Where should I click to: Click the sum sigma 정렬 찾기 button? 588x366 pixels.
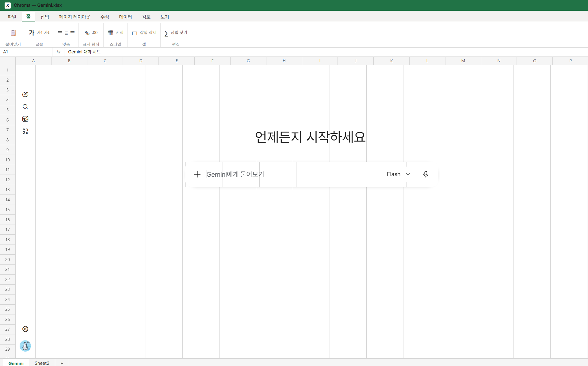(x=176, y=33)
